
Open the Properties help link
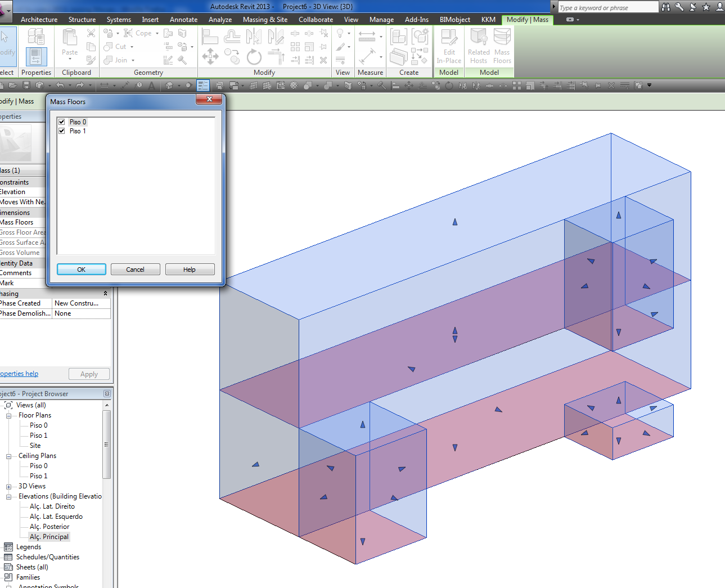[x=19, y=374]
